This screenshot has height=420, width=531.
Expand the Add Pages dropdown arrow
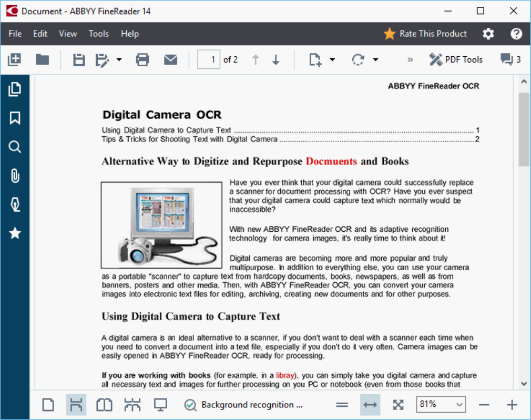click(x=332, y=59)
